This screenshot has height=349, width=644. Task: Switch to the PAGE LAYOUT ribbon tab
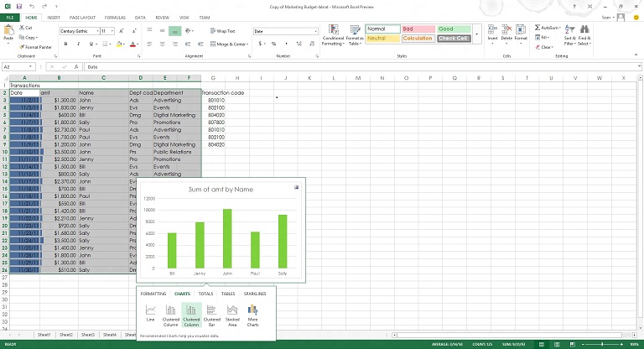[x=82, y=18]
